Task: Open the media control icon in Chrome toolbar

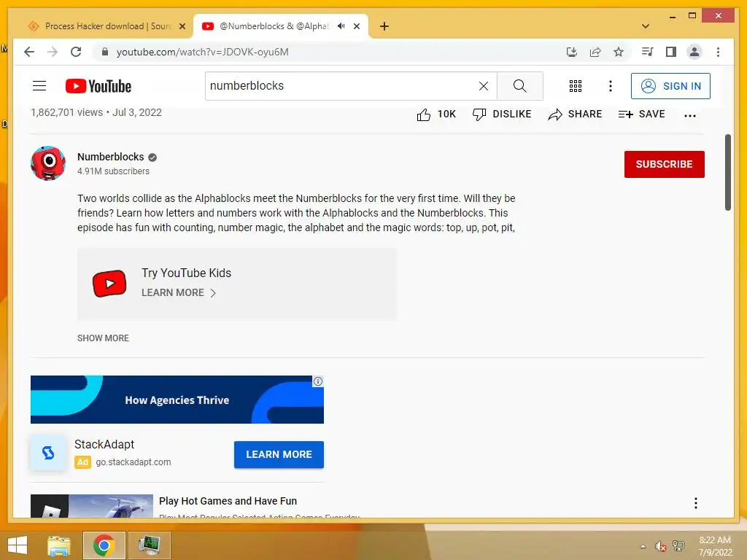Action: point(648,52)
